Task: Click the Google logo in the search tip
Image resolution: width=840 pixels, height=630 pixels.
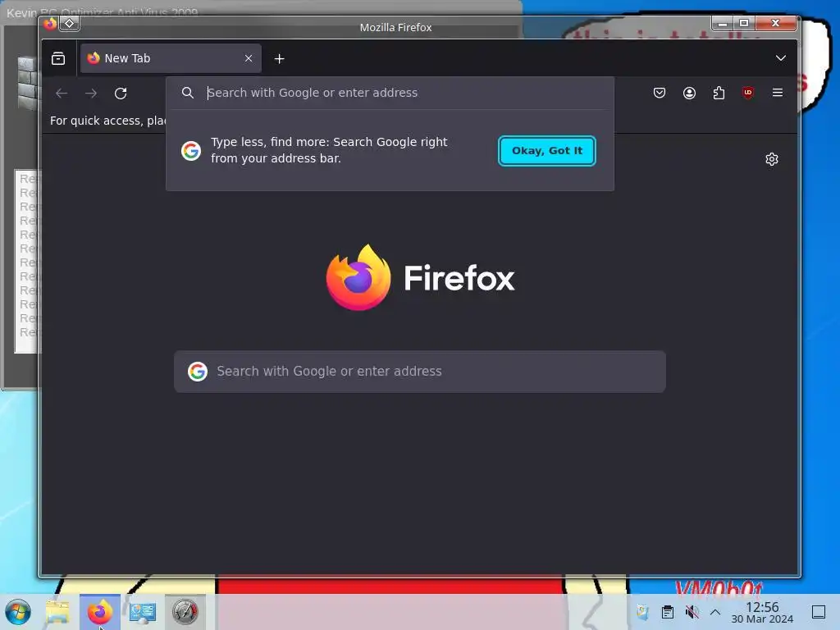Action: 190,151
